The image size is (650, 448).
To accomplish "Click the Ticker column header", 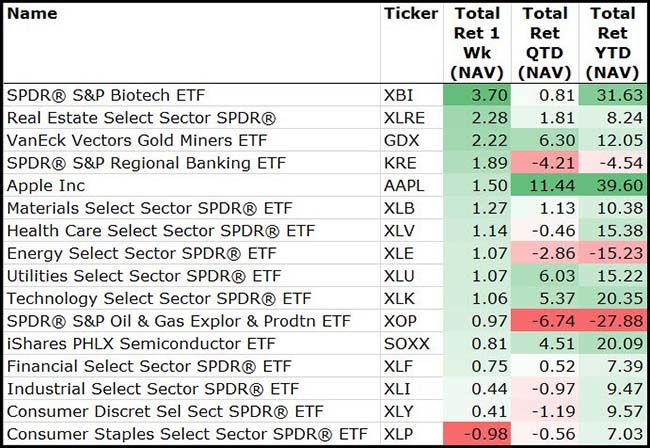I will point(410,14).
